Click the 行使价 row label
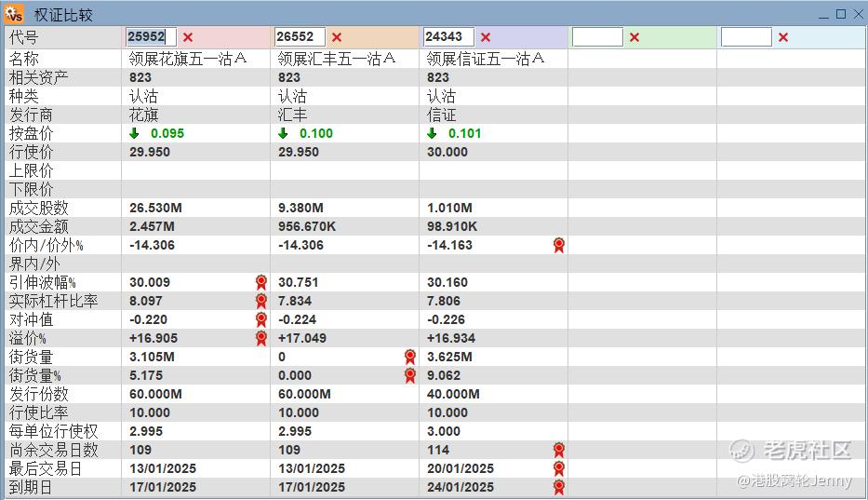 tap(31, 152)
